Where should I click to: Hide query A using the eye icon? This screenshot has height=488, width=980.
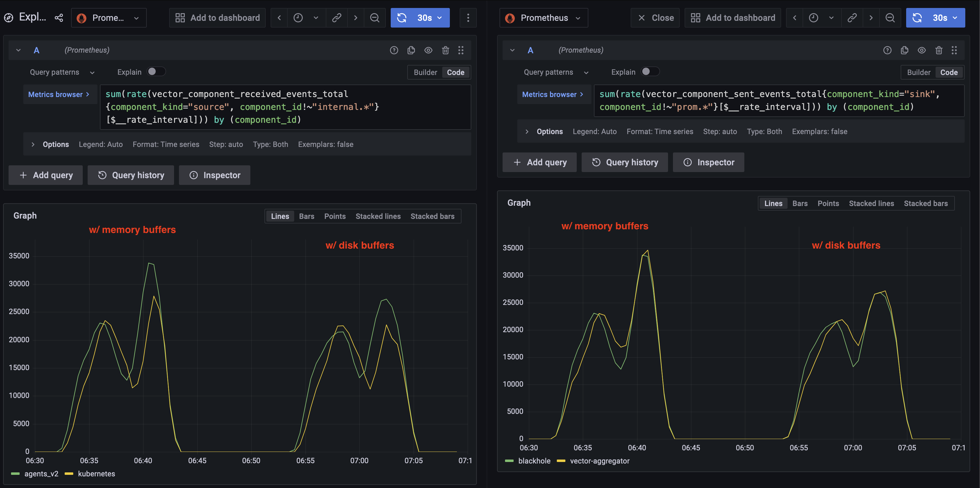click(428, 50)
